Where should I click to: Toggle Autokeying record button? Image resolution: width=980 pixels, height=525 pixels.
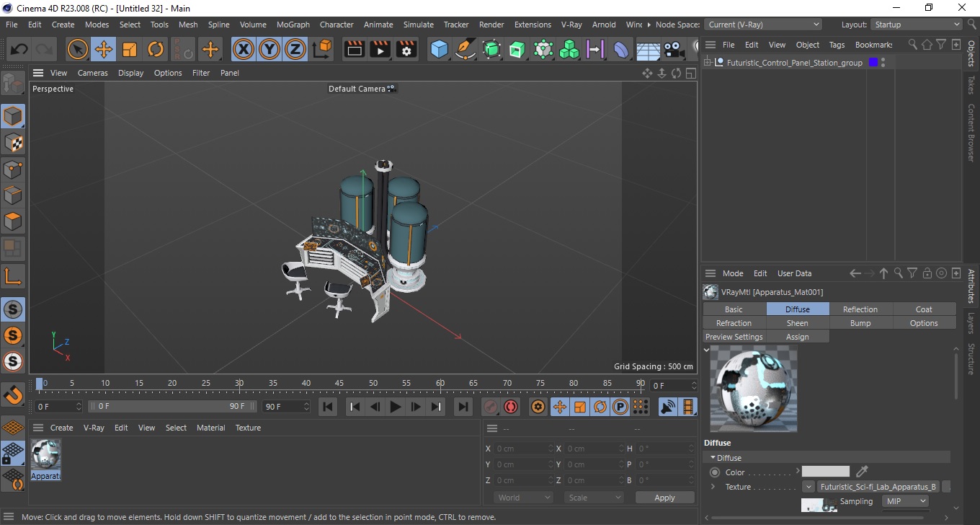coord(511,407)
